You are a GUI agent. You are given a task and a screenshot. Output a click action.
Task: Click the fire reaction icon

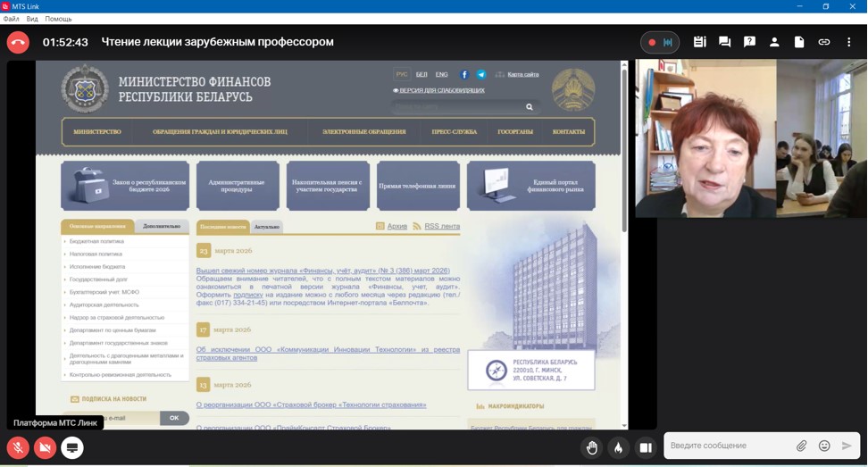[x=618, y=447]
